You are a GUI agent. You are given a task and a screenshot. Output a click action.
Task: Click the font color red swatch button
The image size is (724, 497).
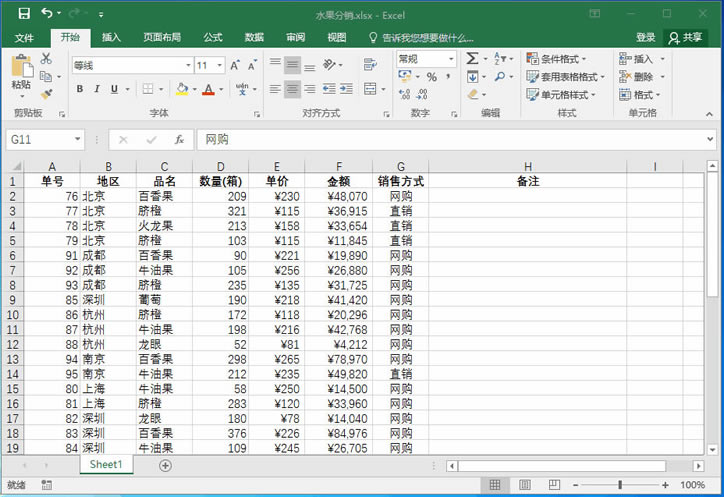pyautogui.click(x=208, y=89)
